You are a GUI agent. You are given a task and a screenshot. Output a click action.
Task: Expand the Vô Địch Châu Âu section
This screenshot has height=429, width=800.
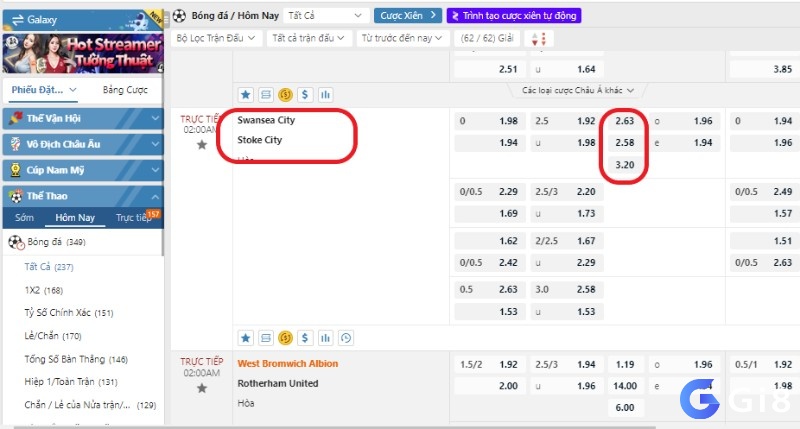(83, 144)
